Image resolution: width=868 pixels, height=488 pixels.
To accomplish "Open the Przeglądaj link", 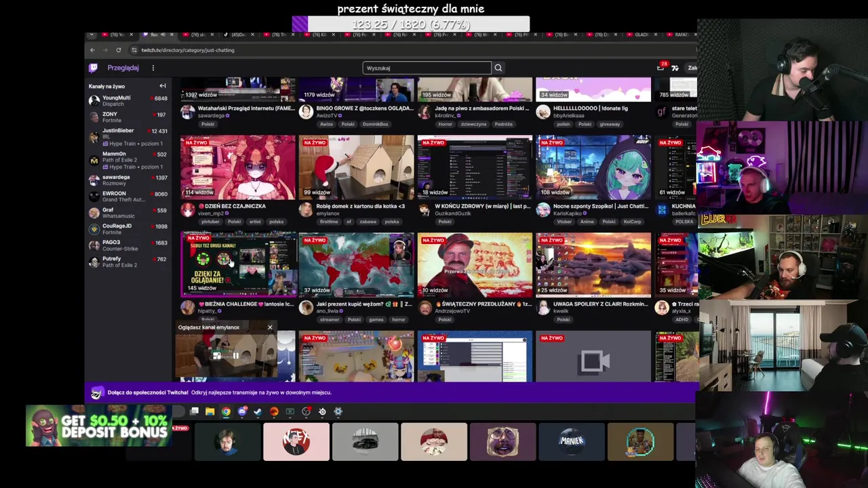I will (123, 68).
